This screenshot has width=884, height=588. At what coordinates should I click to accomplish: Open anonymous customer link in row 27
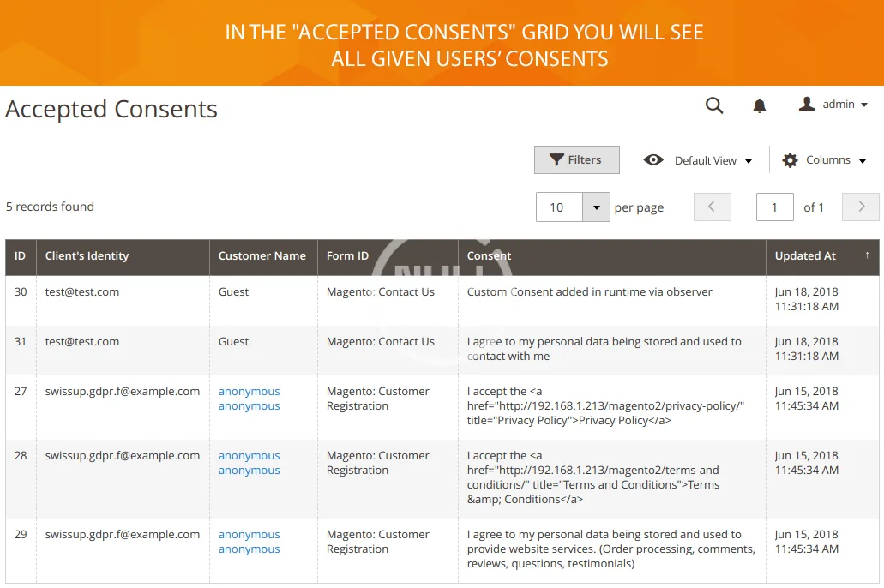[249, 399]
